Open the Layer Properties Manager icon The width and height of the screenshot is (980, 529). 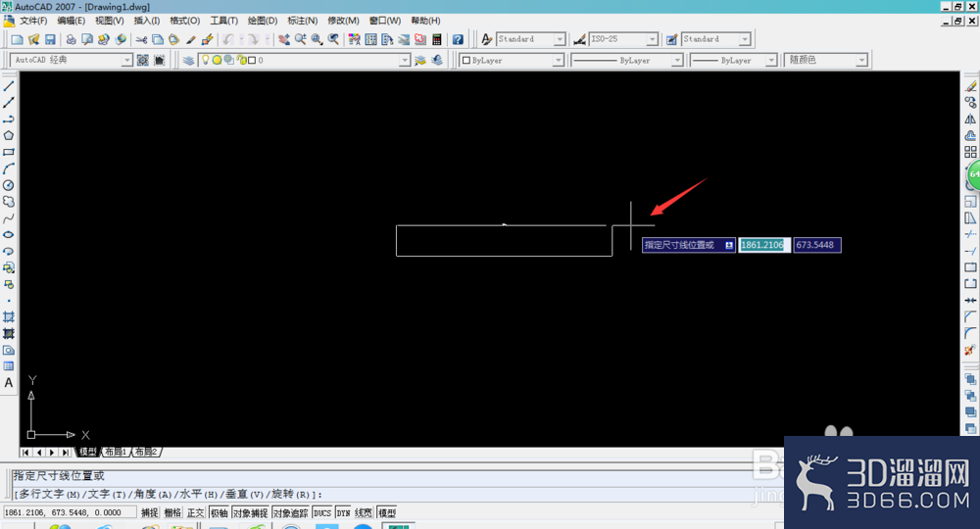pyautogui.click(x=188, y=60)
